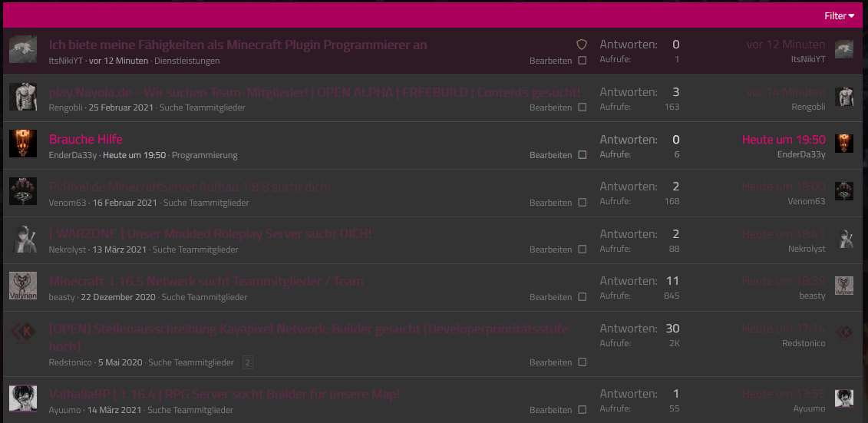
Task: Click Bearbeiten on the Brauche Hilfe thread
Action: (x=551, y=155)
